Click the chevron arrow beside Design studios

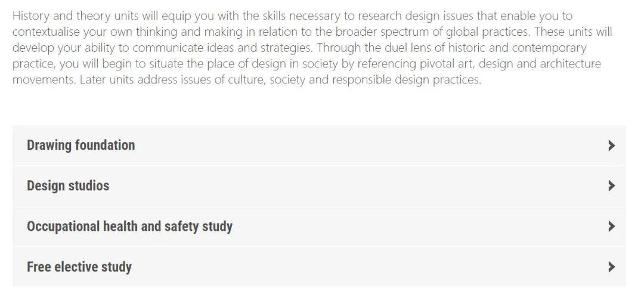pyautogui.click(x=611, y=186)
